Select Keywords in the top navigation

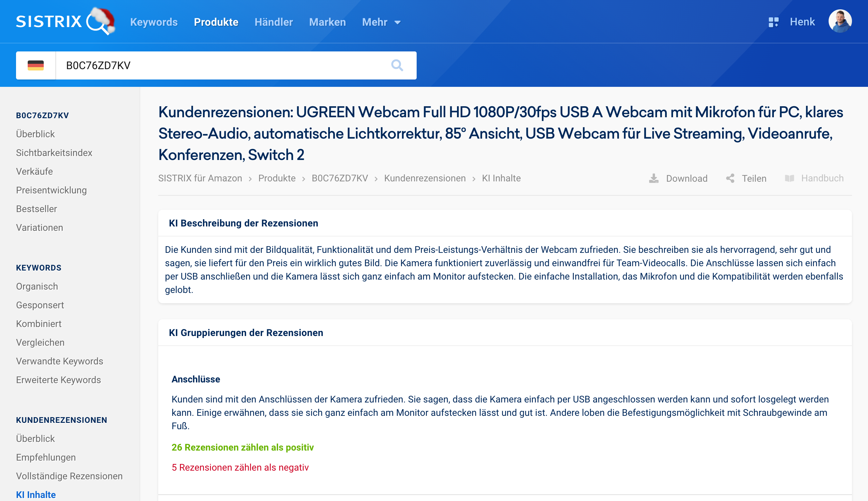click(x=154, y=22)
